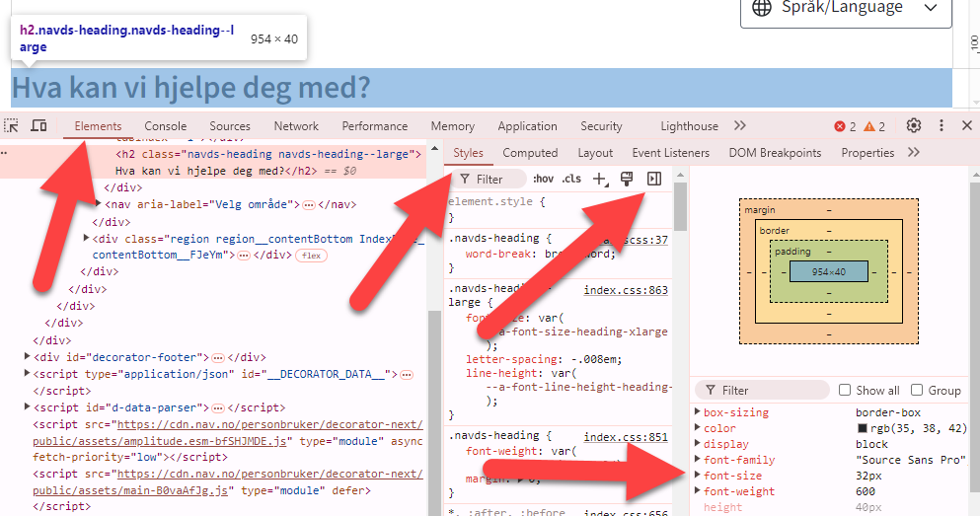Open the Sources tab
The image size is (980, 516).
click(x=230, y=126)
